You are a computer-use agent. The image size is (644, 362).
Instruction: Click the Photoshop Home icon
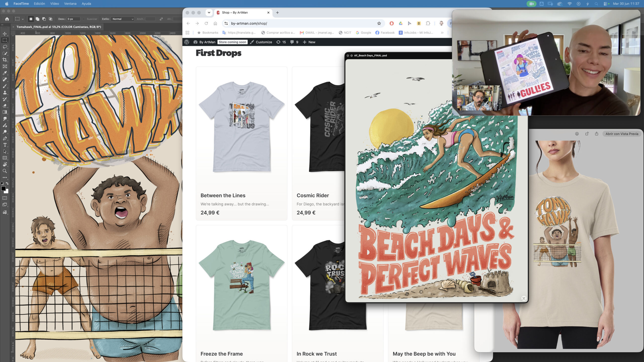[x=7, y=19]
